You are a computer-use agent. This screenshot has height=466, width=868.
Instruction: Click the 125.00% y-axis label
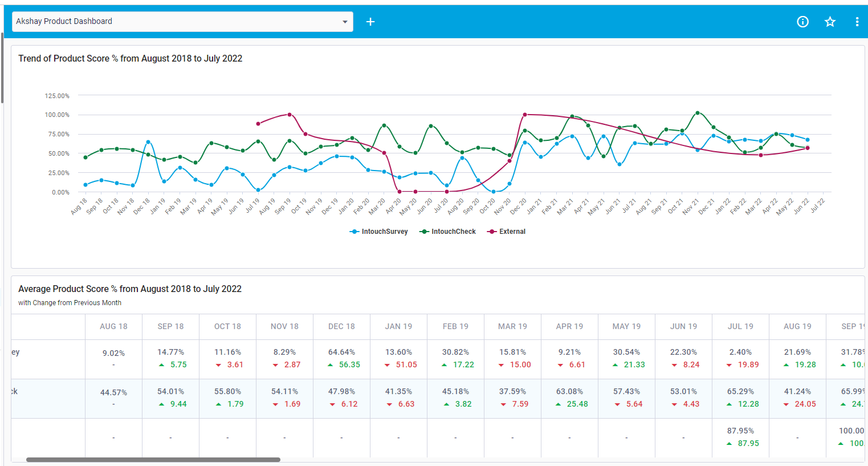pos(57,96)
